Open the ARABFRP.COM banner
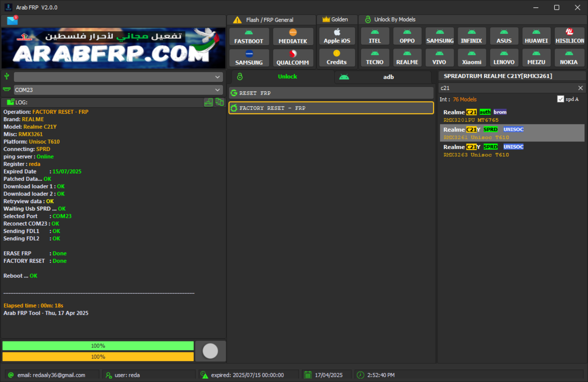 click(x=114, y=48)
